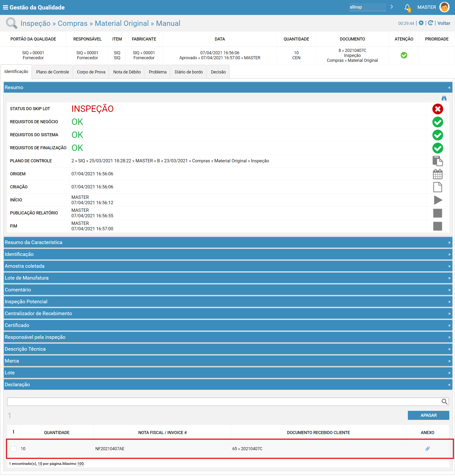Open the hamburger menu beside Gestão da Qualidade
The image size is (455, 476).
coord(5,7)
